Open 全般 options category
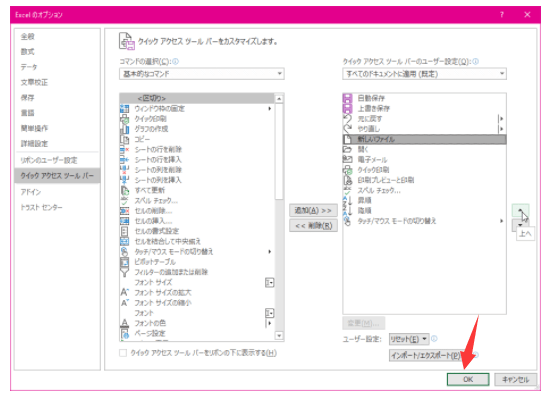This screenshot has width=547, height=400. pos(28,37)
